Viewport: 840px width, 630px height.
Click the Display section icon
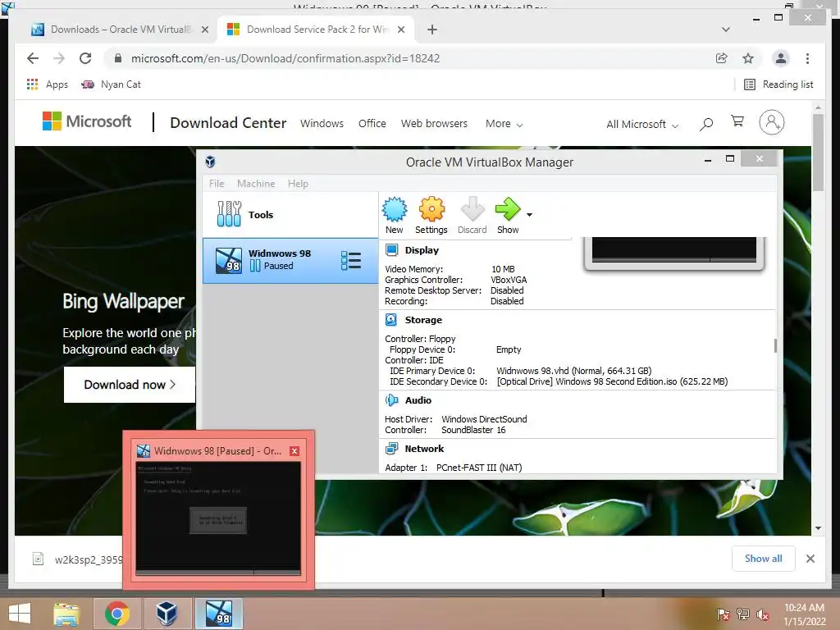tap(391, 250)
